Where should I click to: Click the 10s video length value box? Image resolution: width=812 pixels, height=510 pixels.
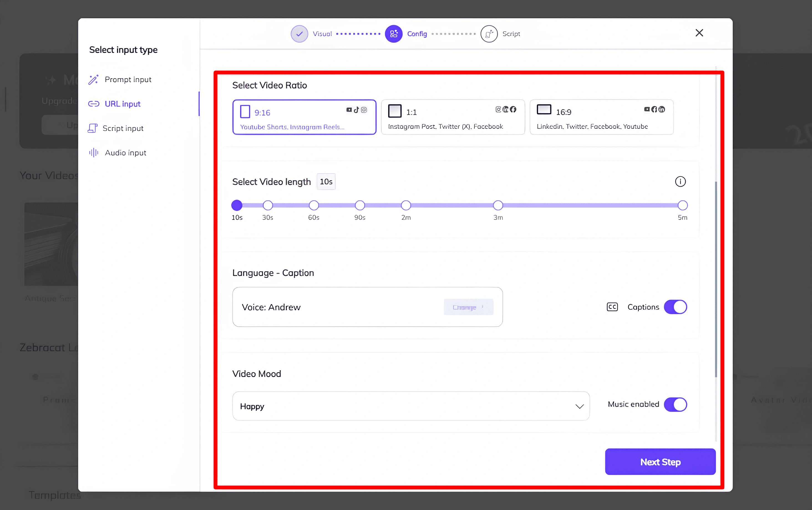tap(326, 182)
